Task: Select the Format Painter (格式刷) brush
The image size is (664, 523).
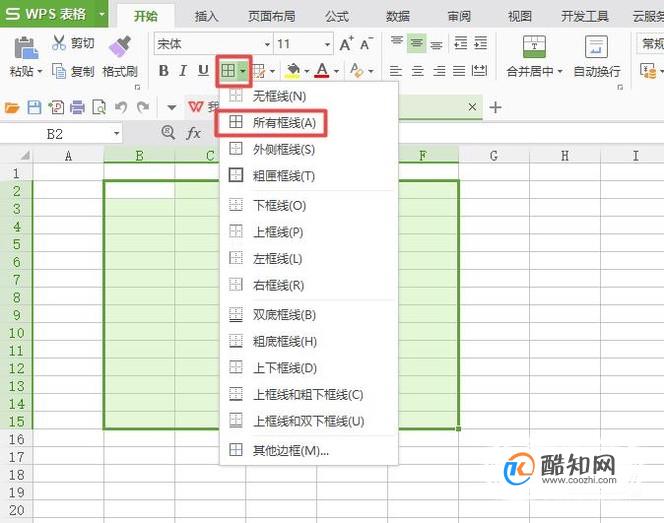Action: pyautogui.click(x=120, y=46)
